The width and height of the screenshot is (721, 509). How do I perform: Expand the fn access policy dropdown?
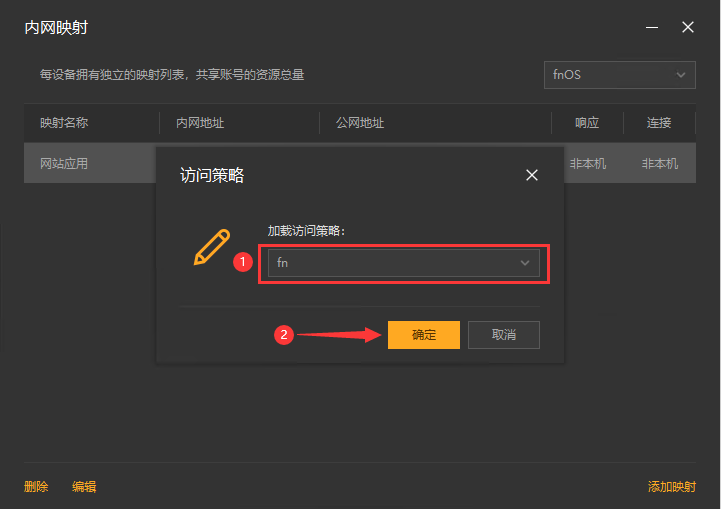(x=404, y=263)
